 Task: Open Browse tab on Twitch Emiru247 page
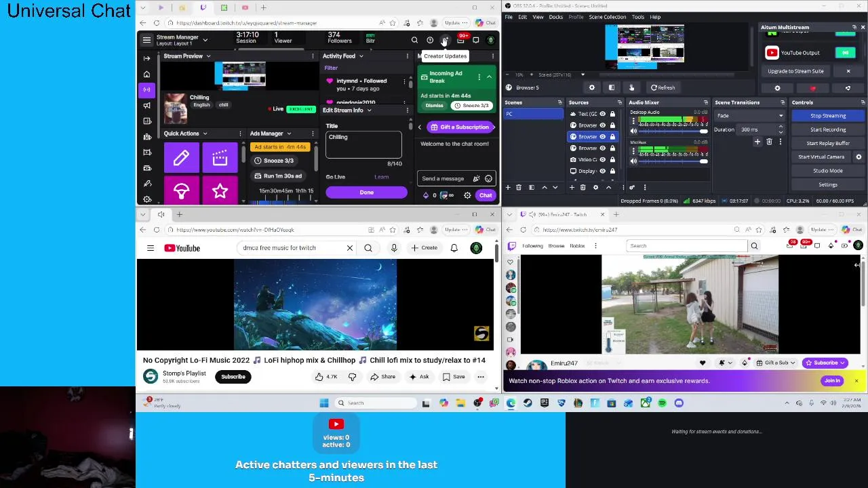click(556, 246)
